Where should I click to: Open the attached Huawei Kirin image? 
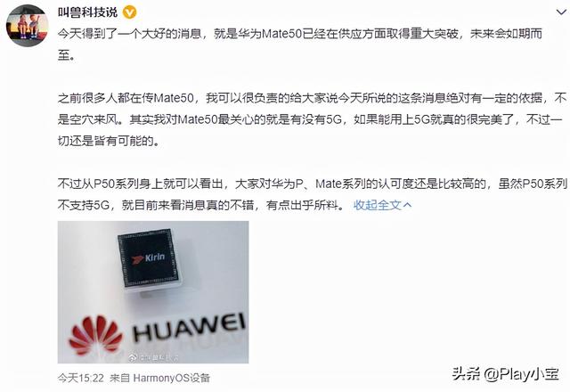tap(153, 292)
